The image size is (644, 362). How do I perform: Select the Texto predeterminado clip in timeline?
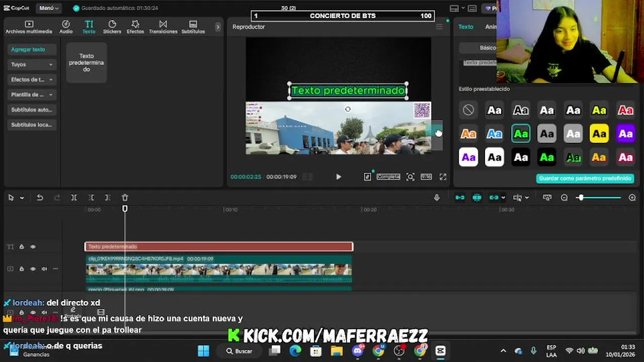click(219, 246)
